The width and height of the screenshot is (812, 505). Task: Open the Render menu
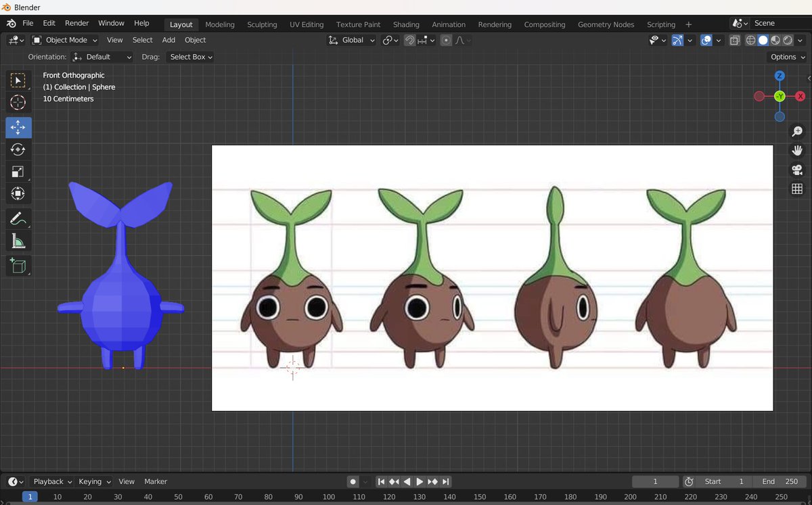coord(76,22)
